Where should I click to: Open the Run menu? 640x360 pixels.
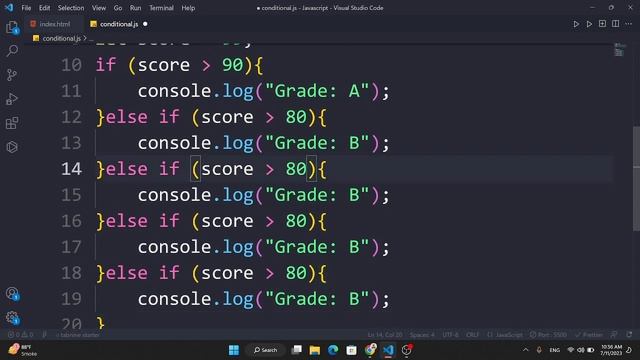tap(135, 8)
